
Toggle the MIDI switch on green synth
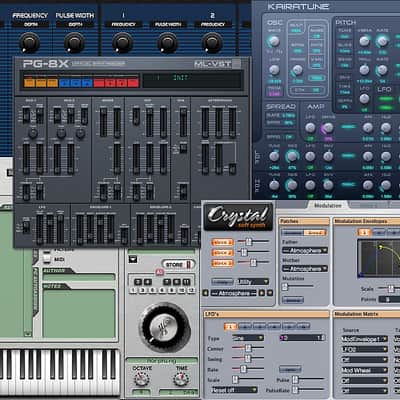tap(47, 259)
